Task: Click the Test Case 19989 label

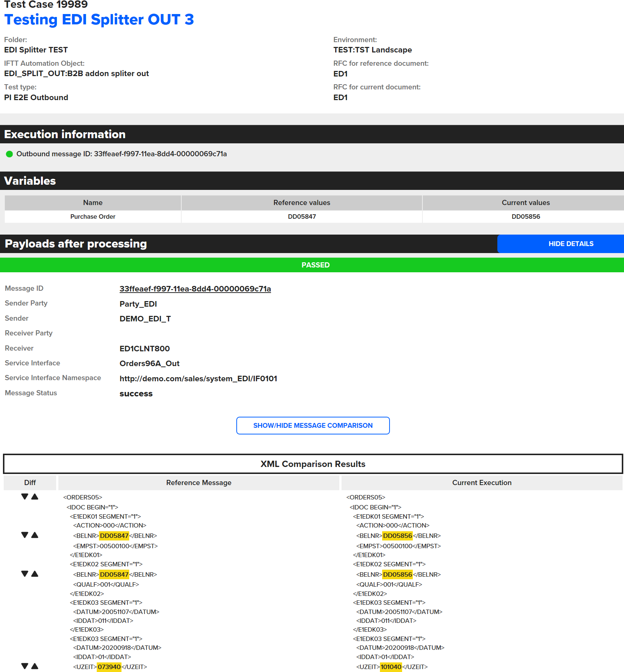Action: tap(46, 4)
